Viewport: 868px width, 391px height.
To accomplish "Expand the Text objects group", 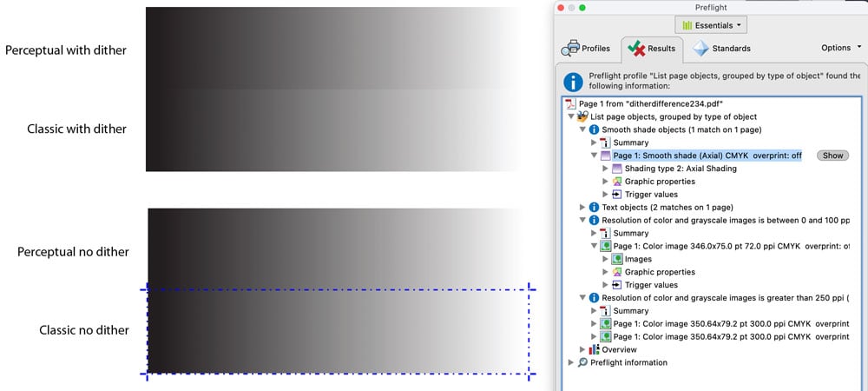I will 582,208.
